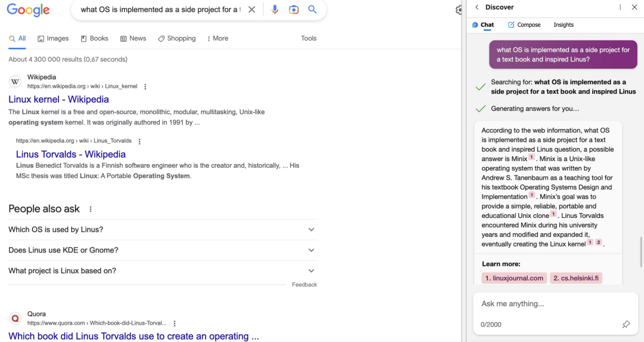Open options next to People also ask
644x342 pixels.
[91, 209]
